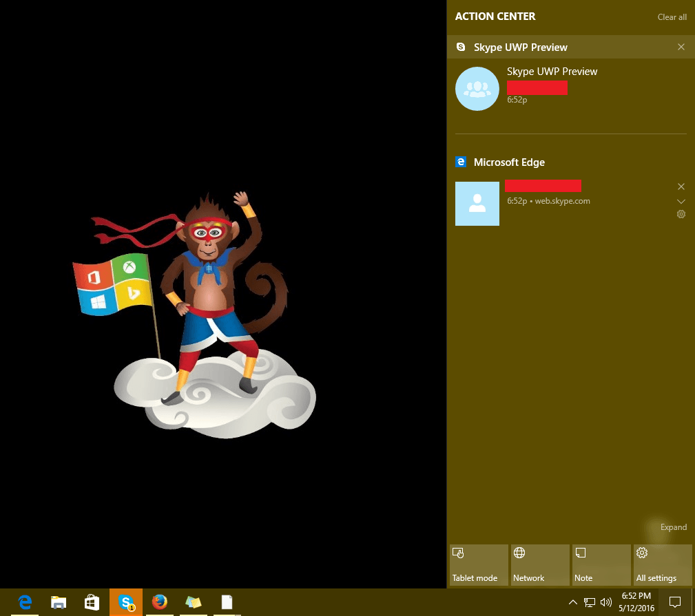
Task: Click the Microsoft Edge group header
Action: point(509,162)
